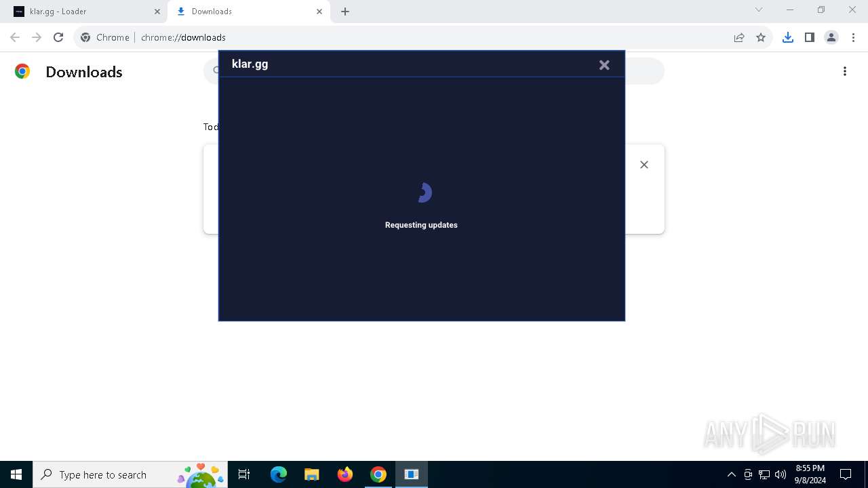Click the loading spinner in klar.gg
Viewport: 868px width, 488px height.
[424, 193]
